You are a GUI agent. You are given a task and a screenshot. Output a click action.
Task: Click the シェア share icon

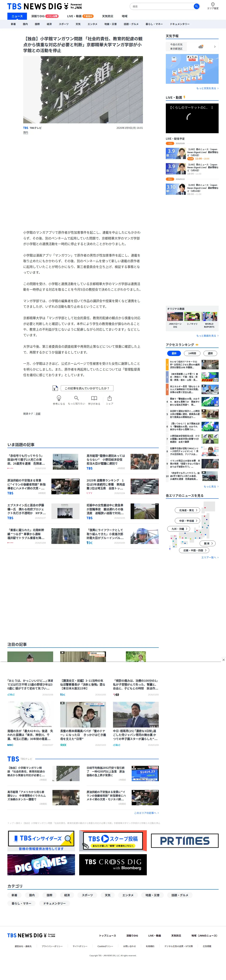[x=110, y=398]
